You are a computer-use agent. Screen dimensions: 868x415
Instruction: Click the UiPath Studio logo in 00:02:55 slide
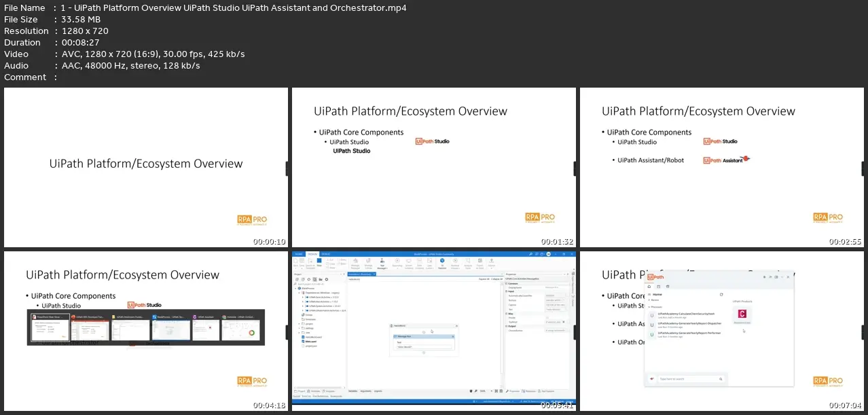pyautogui.click(x=721, y=141)
